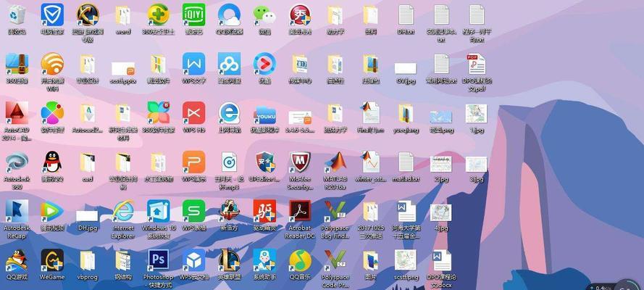644x290 pixels.
Task: Open the Youku player round icon
Action: click(x=264, y=64)
